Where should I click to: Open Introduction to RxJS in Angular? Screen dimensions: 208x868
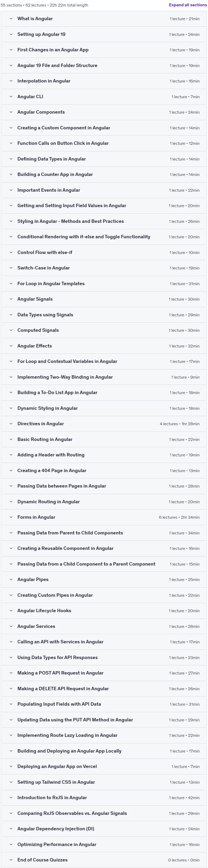52,798
